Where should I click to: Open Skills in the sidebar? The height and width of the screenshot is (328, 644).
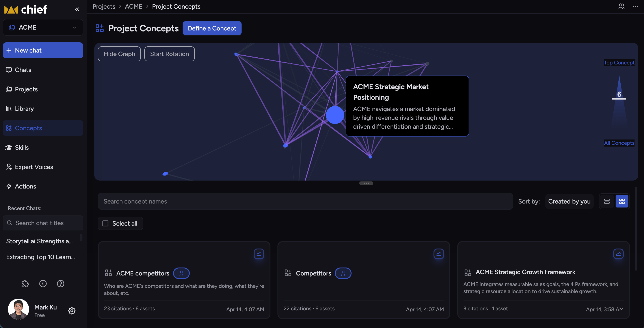(43, 147)
